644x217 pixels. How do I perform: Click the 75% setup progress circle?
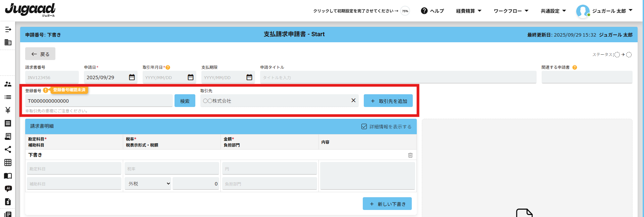tap(405, 11)
